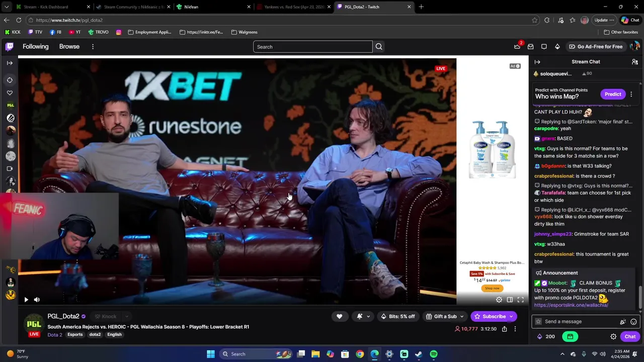Click the Esports tag
This screenshot has height=362, width=644.
point(75,335)
